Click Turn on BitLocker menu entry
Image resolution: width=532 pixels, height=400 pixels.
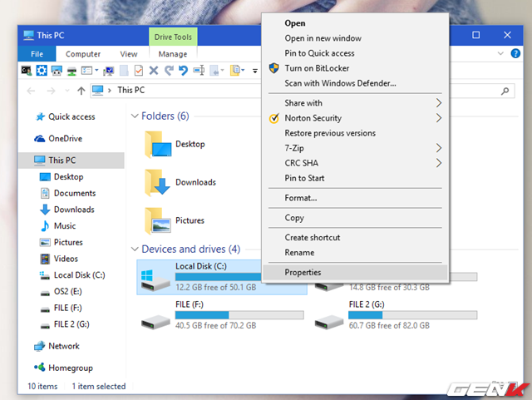tap(318, 68)
